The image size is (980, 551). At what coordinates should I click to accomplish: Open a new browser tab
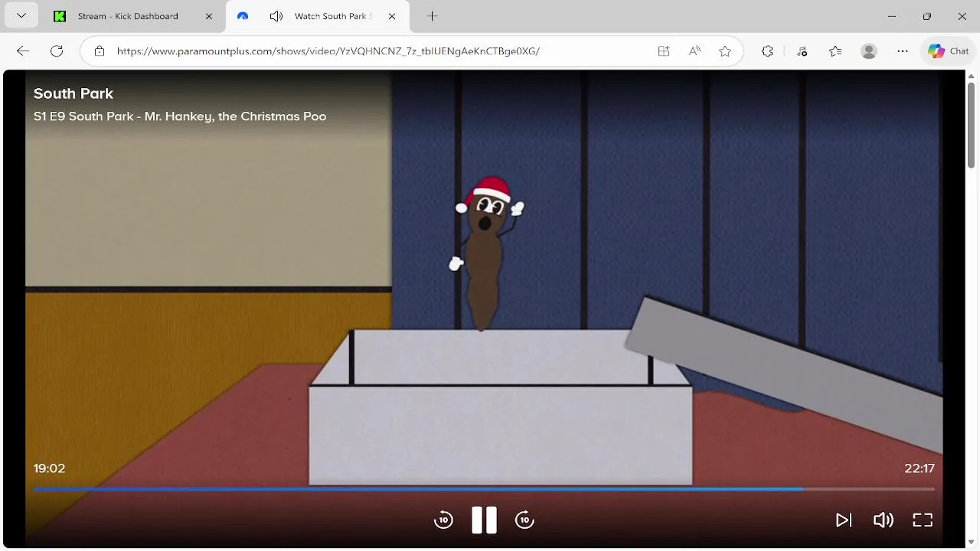tap(432, 16)
